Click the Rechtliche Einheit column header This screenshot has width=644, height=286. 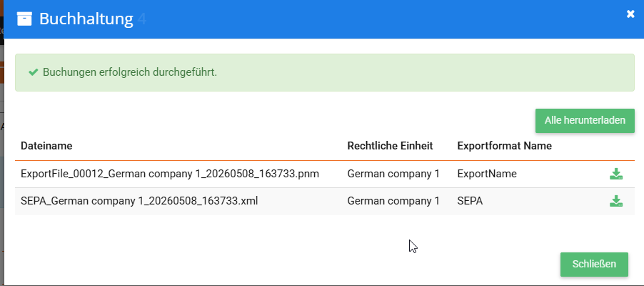coord(390,146)
